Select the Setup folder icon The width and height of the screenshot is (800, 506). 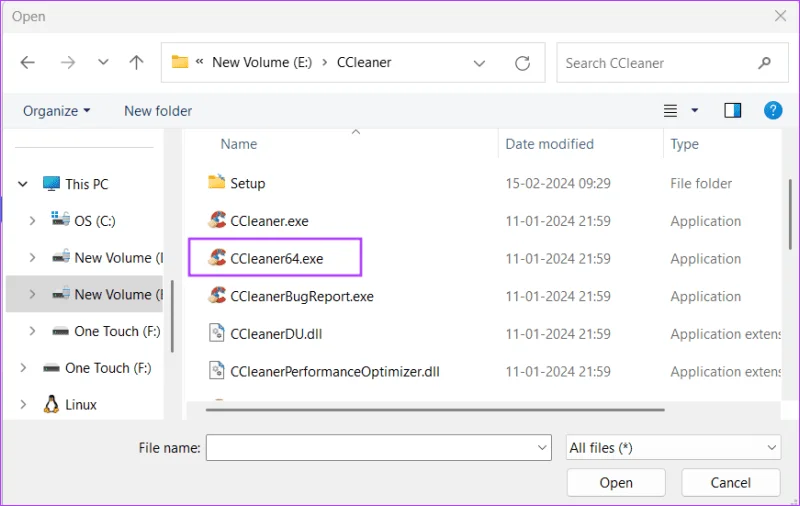point(217,182)
